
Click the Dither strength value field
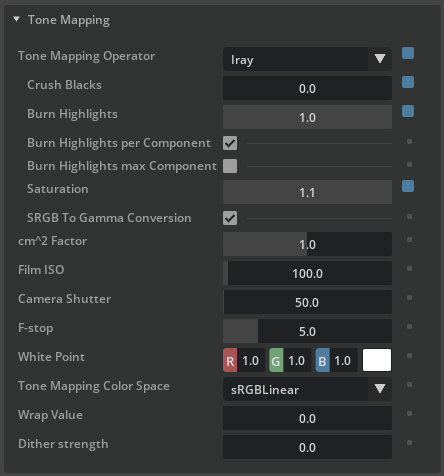coord(307,447)
